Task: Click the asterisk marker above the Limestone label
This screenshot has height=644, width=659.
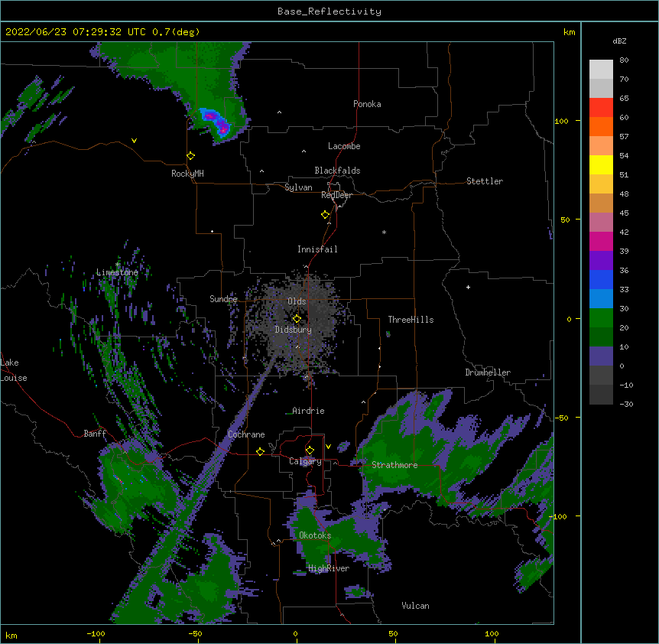Action: 118,265
